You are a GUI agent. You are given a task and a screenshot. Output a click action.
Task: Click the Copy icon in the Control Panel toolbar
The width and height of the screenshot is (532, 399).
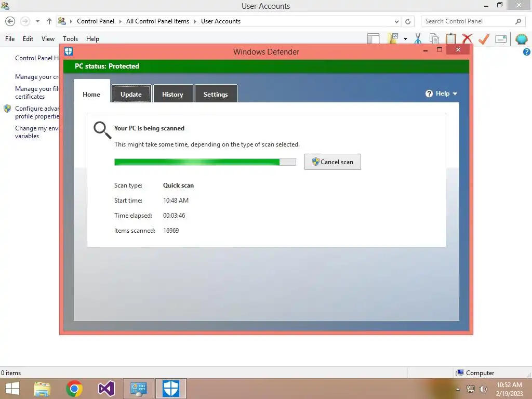(x=434, y=38)
